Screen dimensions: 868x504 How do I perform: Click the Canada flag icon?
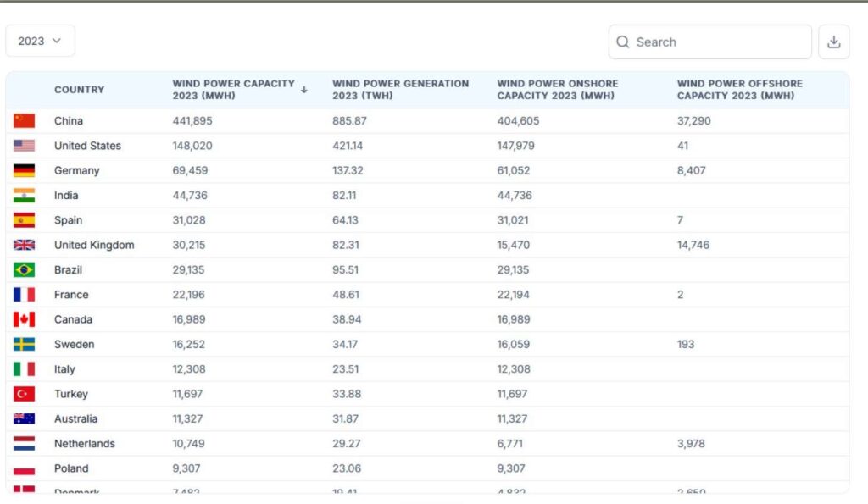pos(24,319)
